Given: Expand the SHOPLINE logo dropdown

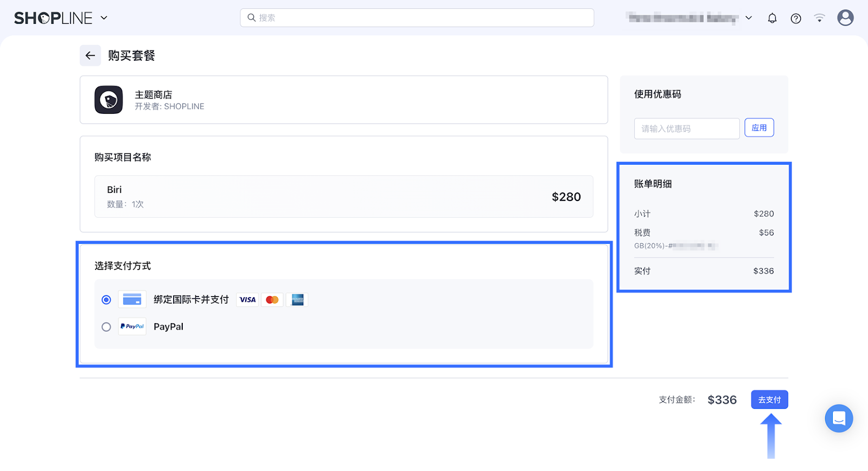Looking at the screenshot, I should click(104, 18).
